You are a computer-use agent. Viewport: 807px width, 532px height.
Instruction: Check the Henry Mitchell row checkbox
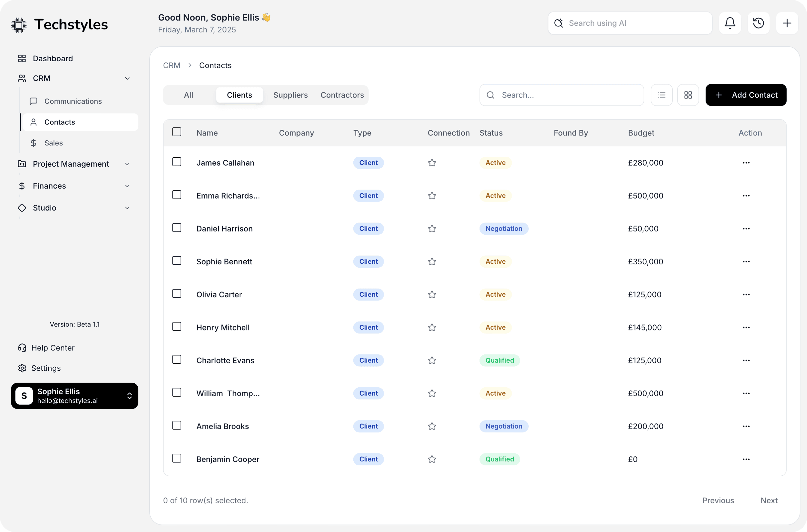177,326
